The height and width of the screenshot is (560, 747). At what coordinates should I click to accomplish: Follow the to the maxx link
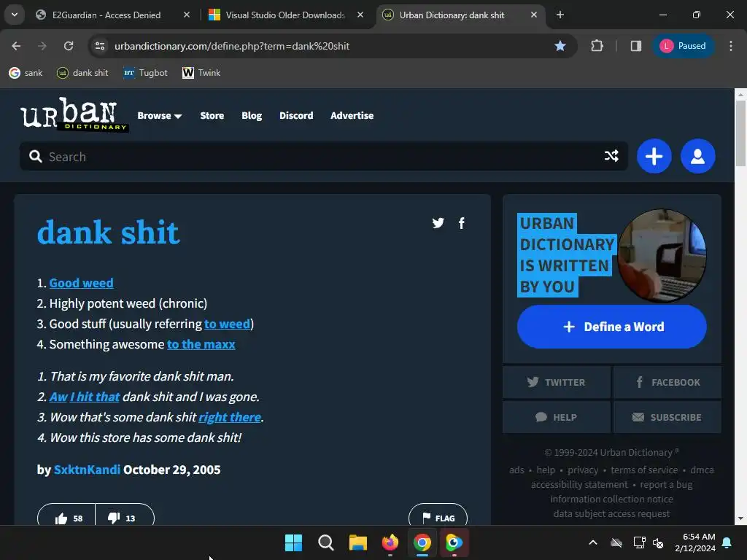(x=201, y=344)
